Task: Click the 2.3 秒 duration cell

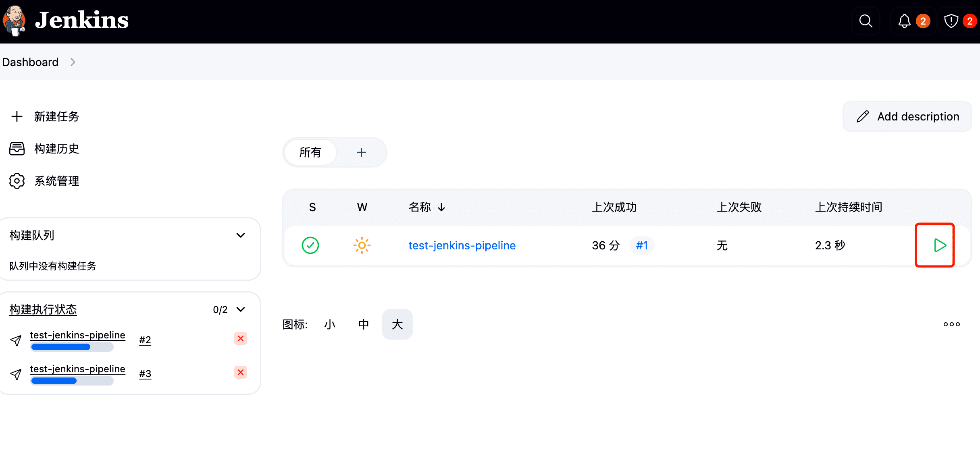Action: pos(830,245)
